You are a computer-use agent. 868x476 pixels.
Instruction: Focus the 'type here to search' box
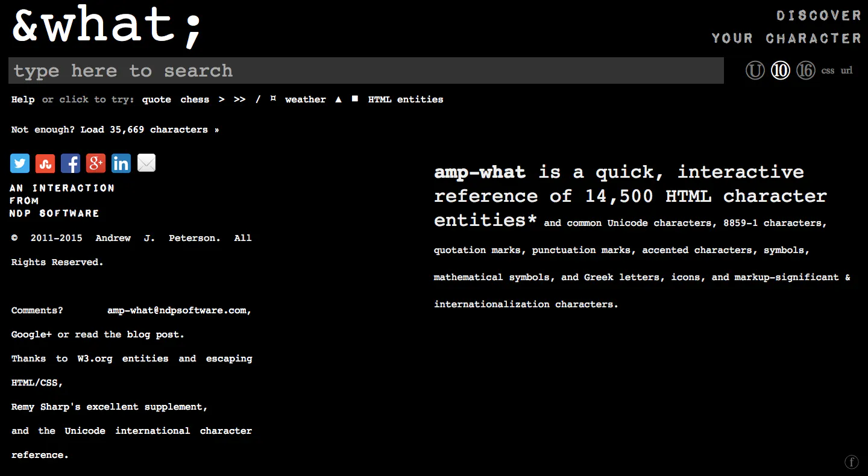(366, 70)
